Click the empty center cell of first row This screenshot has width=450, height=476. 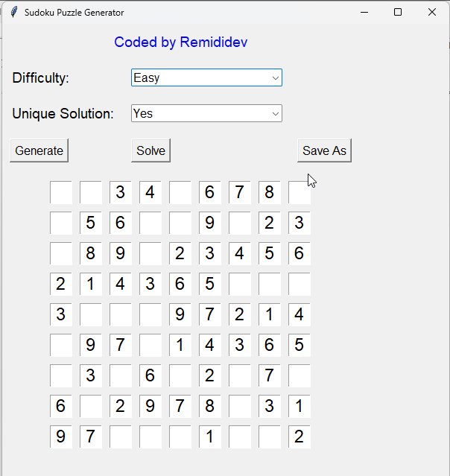coord(180,192)
